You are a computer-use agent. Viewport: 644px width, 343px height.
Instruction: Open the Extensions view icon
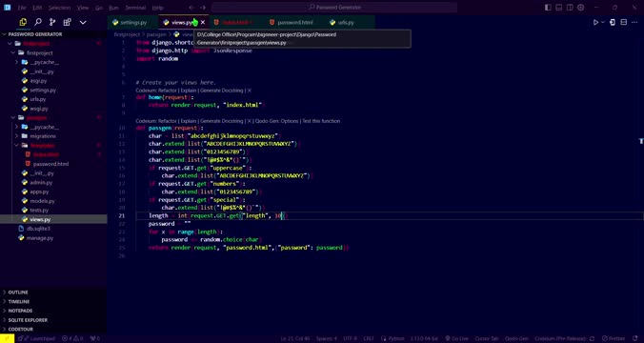point(67,22)
